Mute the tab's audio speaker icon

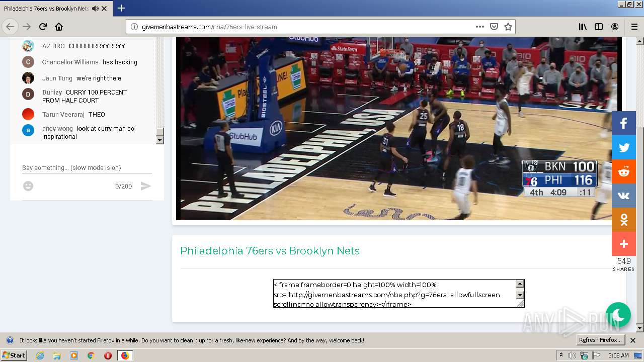[95, 9]
